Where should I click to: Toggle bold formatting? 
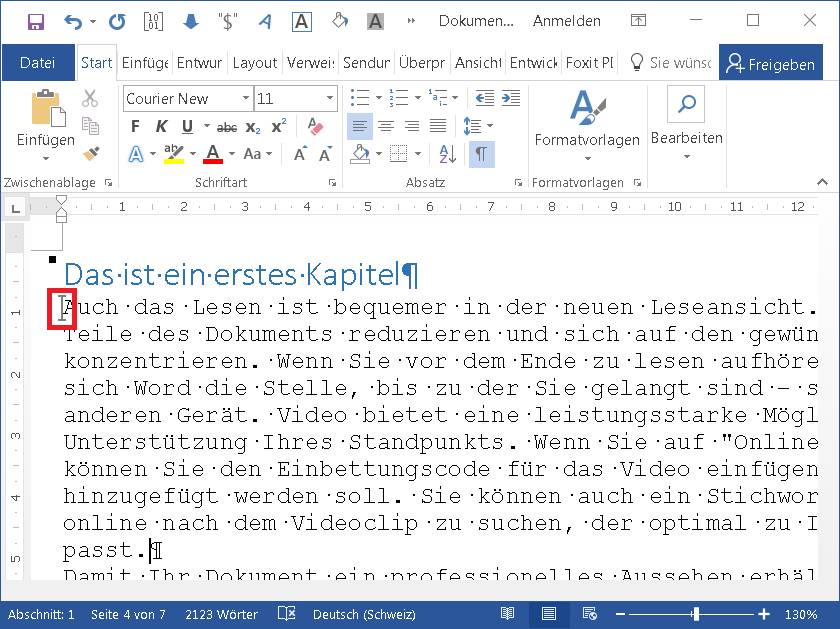pyautogui.click(x=135, y=126)
